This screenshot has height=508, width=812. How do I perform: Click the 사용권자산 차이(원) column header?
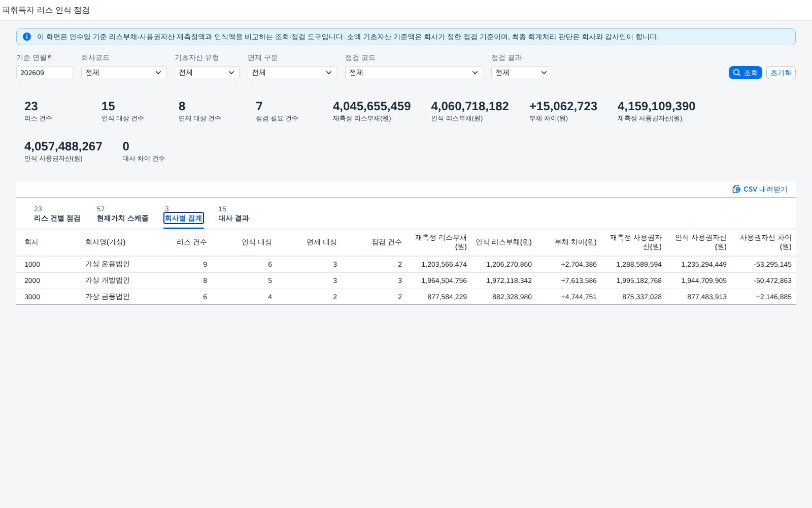[765, 242]
